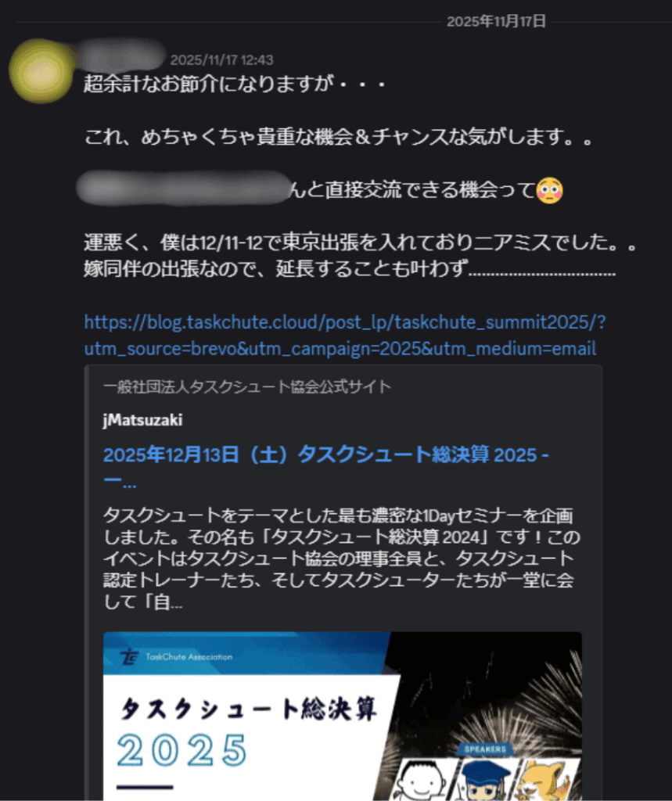Open the blurred yellow user avatar

(x=41, y=71)
